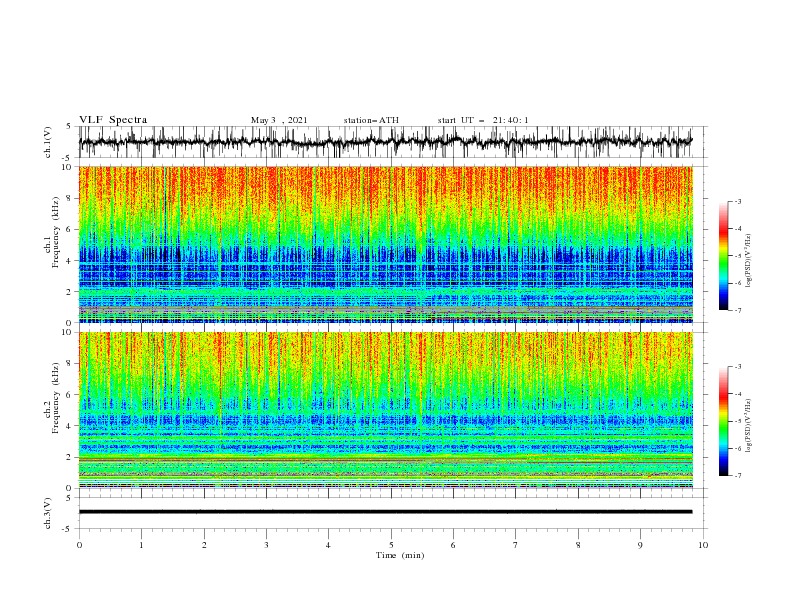
Task: Click the 'start UT = 21:40: 1' text
Action: (x=483, y=120)
